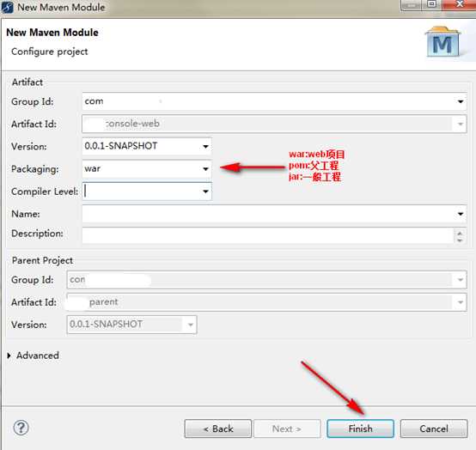Click in the Description text area
Screen dimensions: 476x450
(x=268, y=235)
